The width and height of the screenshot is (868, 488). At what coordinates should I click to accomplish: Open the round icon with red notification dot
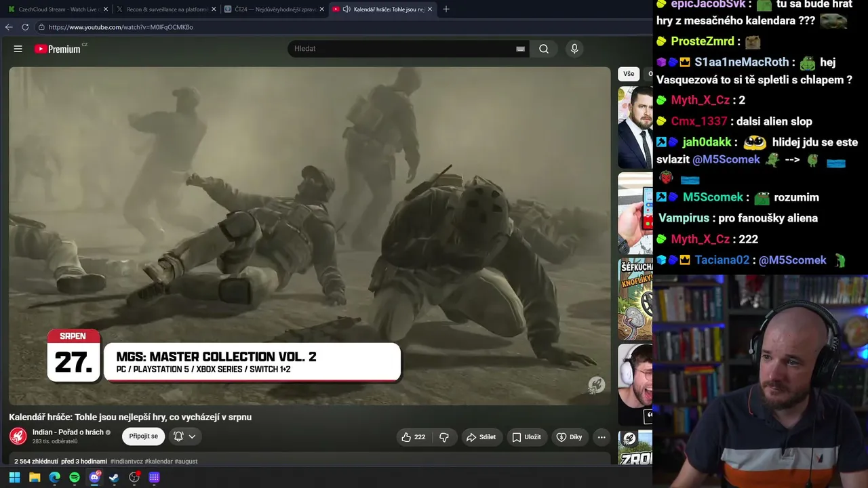coord(134,477)
